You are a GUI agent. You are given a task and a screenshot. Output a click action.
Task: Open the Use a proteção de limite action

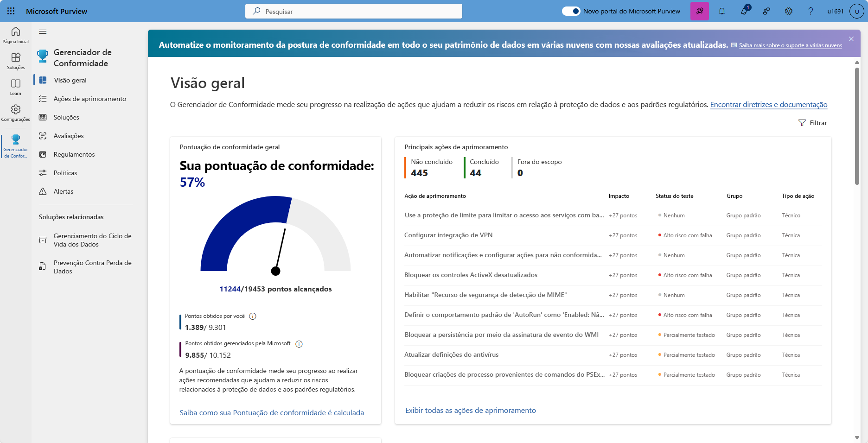coord(504,215)
